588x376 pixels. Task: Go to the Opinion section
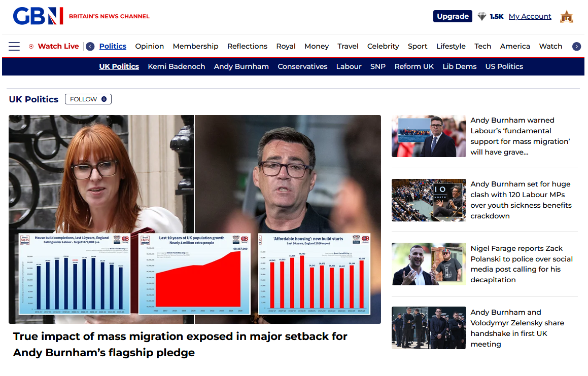point(149,47)
